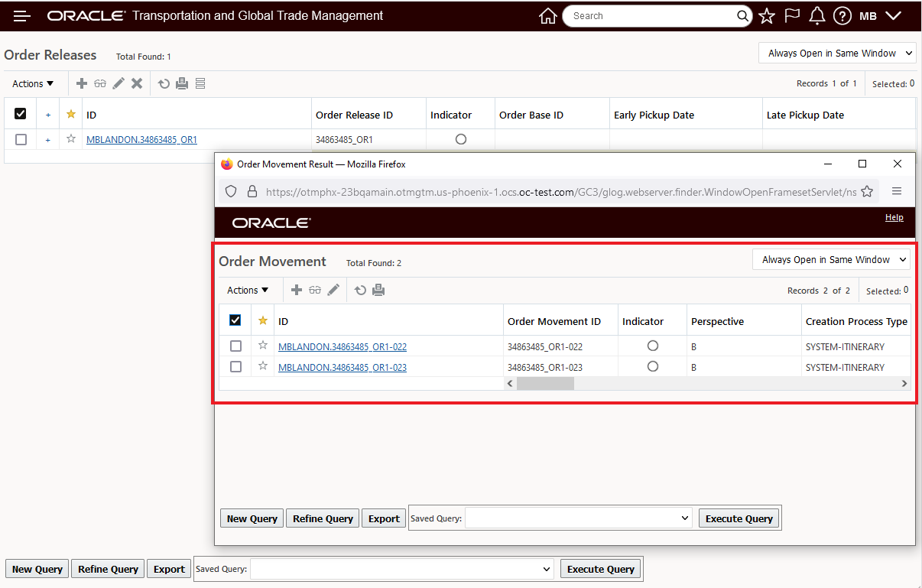Favorite star for MBLANDON.34863485_OR1-022 row
The height and width of the screenshot is (588, 922).
click(x=263, y=345)
